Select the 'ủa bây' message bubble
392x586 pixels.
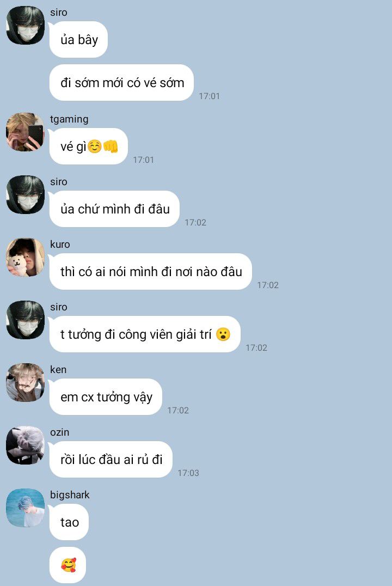(x=78, y=40)
